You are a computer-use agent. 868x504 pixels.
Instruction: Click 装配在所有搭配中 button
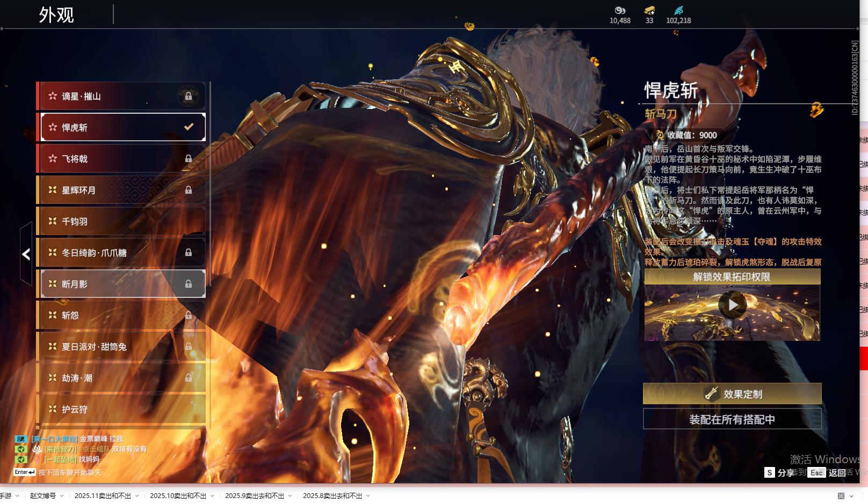(732, 419)
